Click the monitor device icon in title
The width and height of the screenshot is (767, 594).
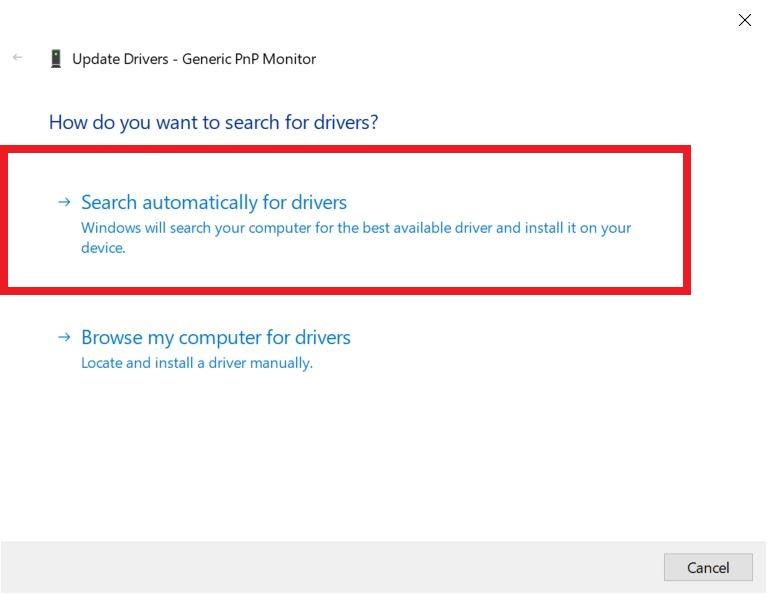[56, 59]
